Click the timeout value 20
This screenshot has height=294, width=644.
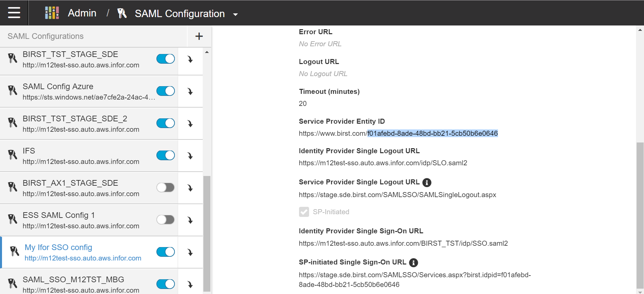pos(303,104)
